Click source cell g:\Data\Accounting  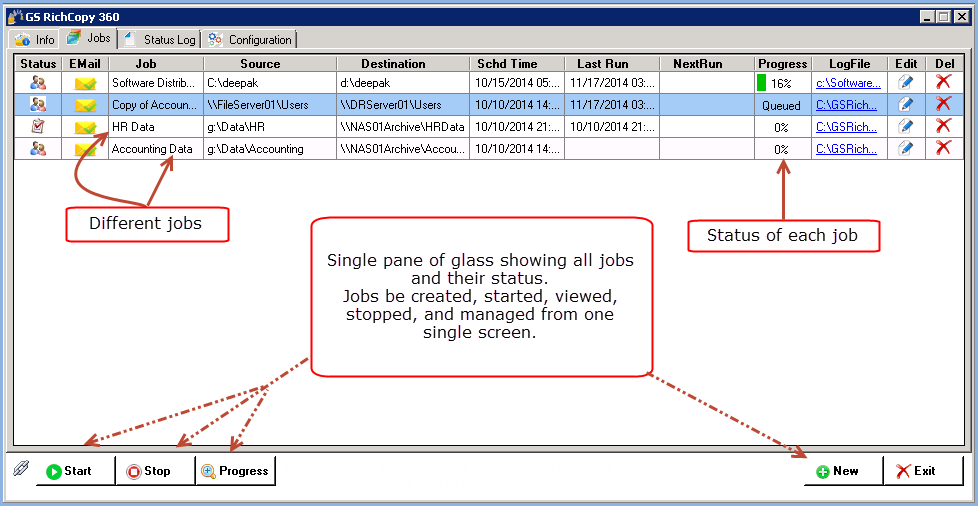tap(270, 149)
